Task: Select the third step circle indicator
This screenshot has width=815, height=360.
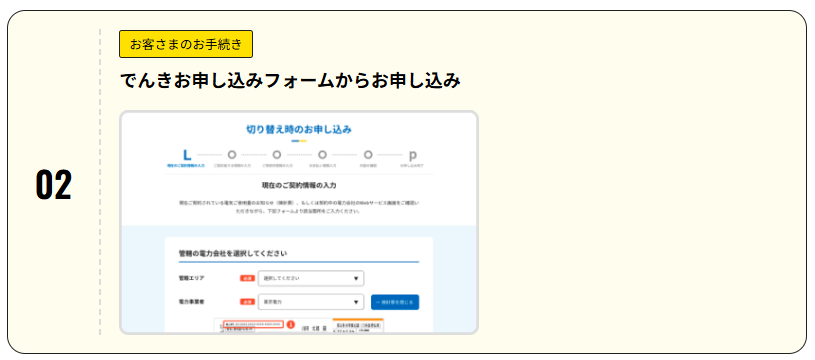Action: click(277, 155)
